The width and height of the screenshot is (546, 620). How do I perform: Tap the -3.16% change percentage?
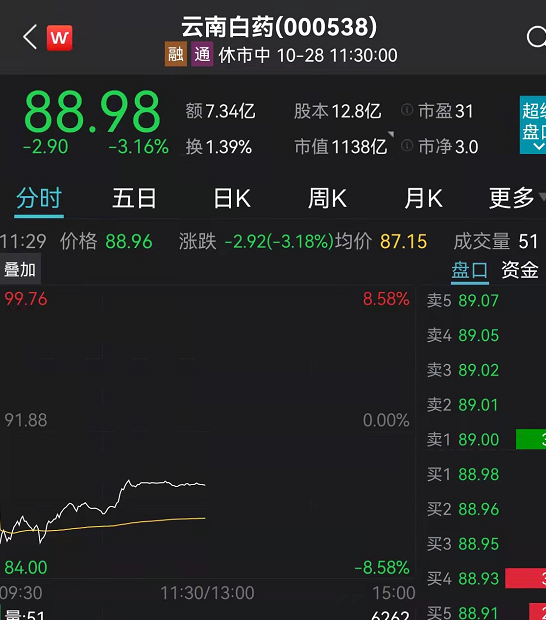point(138,147)
